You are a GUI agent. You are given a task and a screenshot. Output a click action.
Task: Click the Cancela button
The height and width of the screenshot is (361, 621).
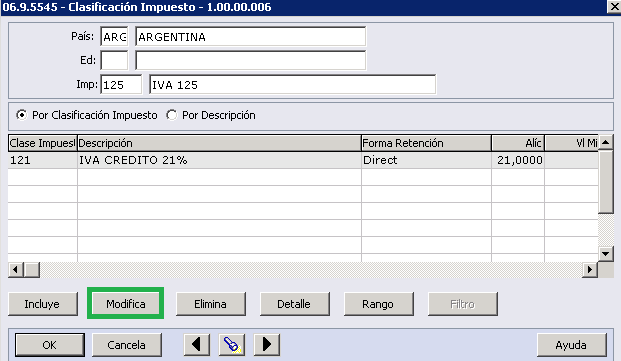click(x=127, y=345)
